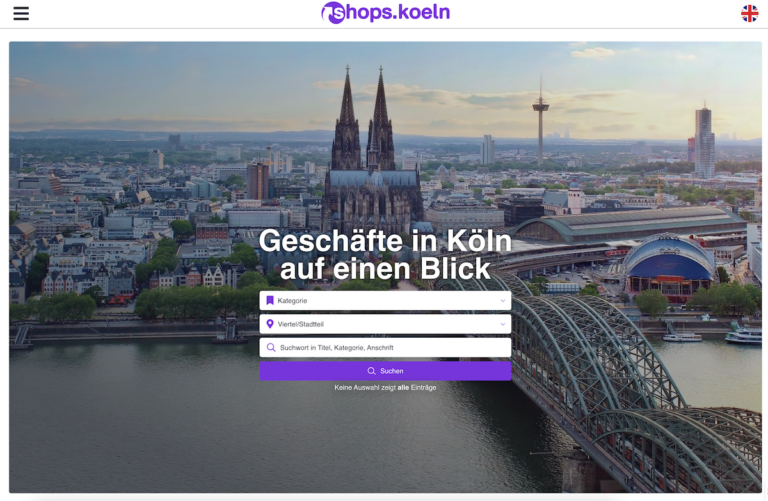Click the magnifier icon on the Suchen button

(372, 371)
